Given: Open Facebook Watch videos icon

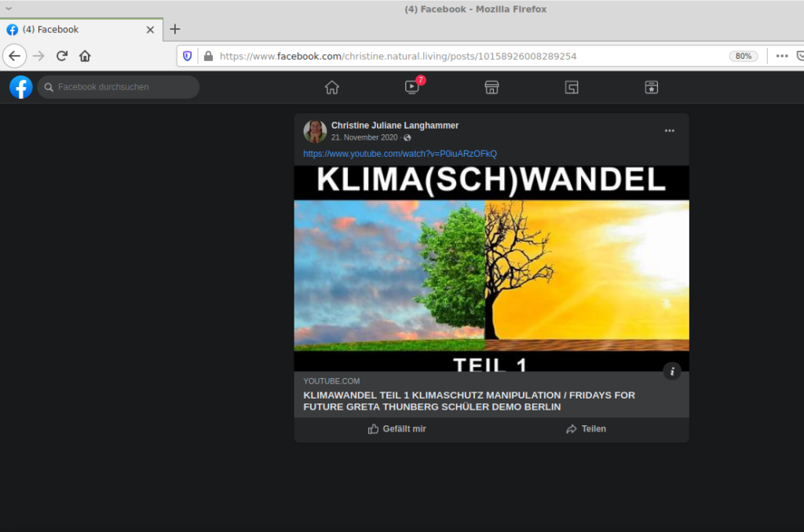Looking at the screenshot, I should coord(411,87).
